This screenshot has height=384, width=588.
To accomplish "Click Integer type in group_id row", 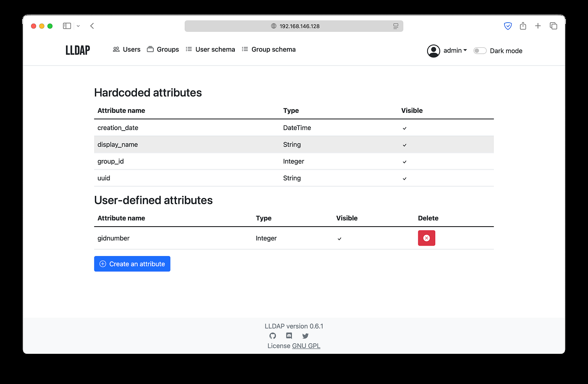I will tap(294, 161).
